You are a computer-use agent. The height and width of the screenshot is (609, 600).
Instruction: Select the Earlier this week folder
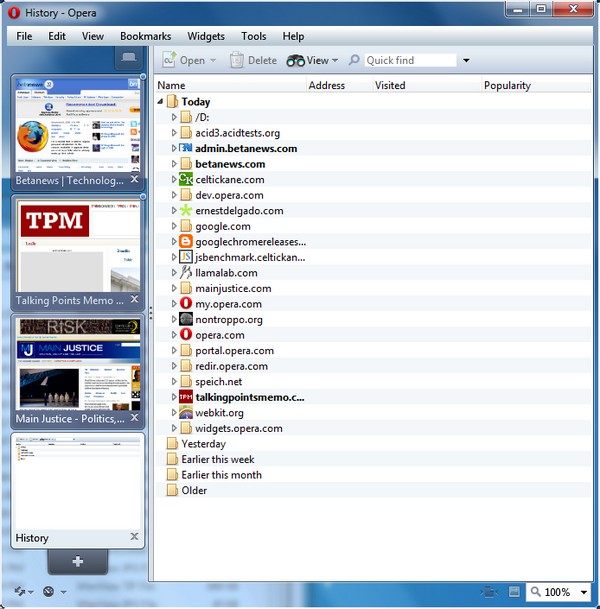click(x=218, y=459)
